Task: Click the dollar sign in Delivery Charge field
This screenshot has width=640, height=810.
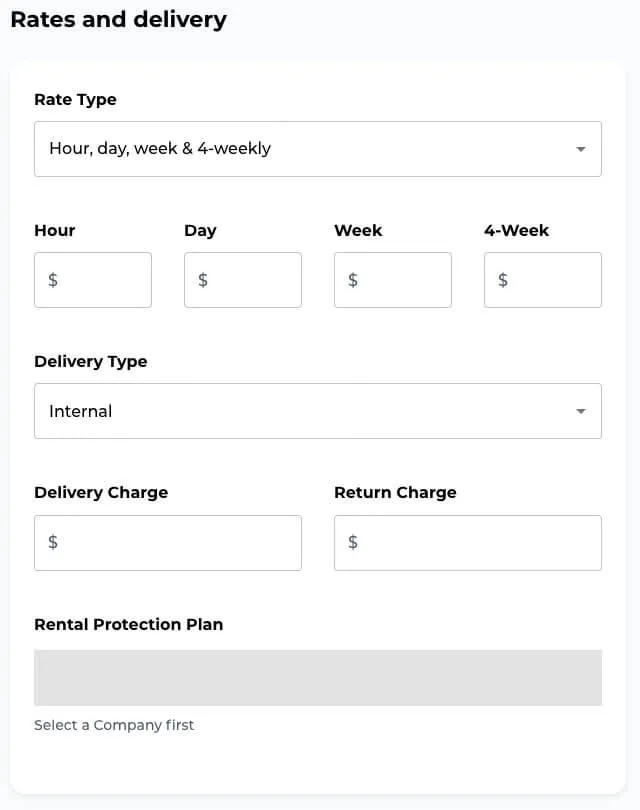Action: [x=52, y=542]
